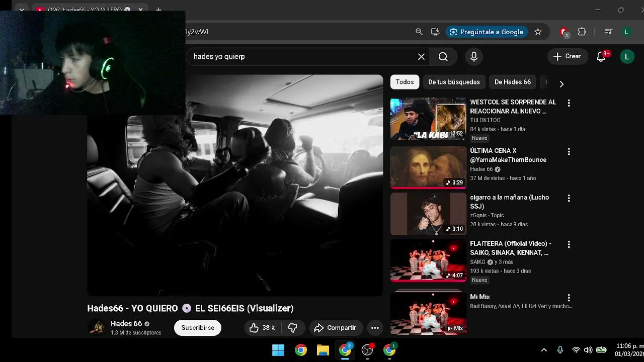Click the Compartir share button

click(336, 328)
